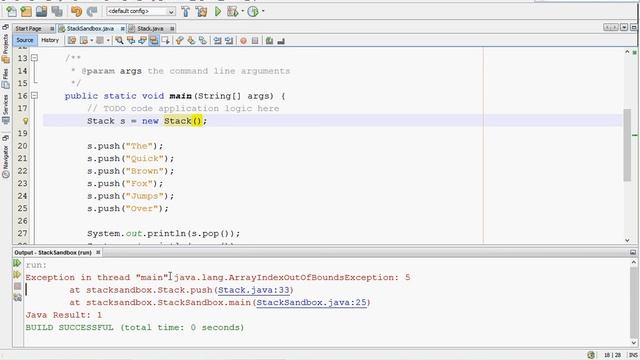Close the Start Page tab
640x360 pixels.
(x=52, y=29)
